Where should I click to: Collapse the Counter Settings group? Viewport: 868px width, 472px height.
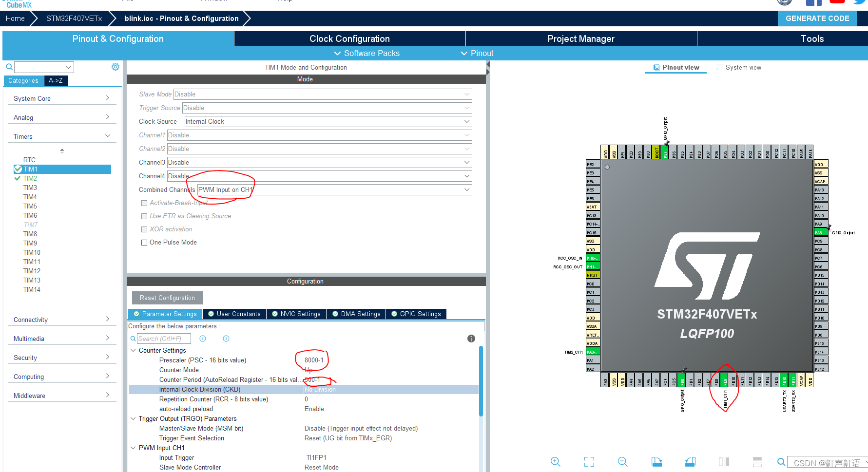tap(133, 350)
